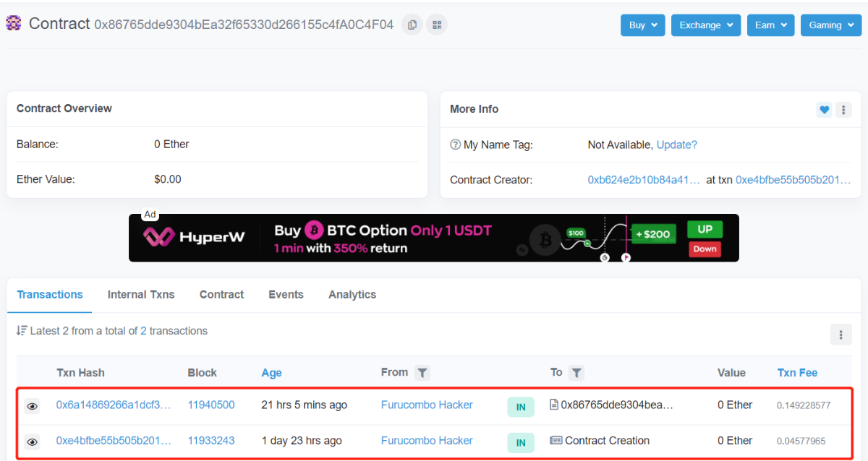Open transaction hash 0xe4bfbe55b505b201 in table
868x461 pixels.
[114, 440]
